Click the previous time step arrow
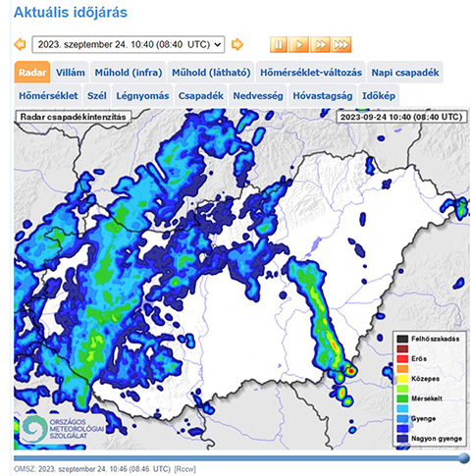The image size is (471, 476). [x=20, y=44]
